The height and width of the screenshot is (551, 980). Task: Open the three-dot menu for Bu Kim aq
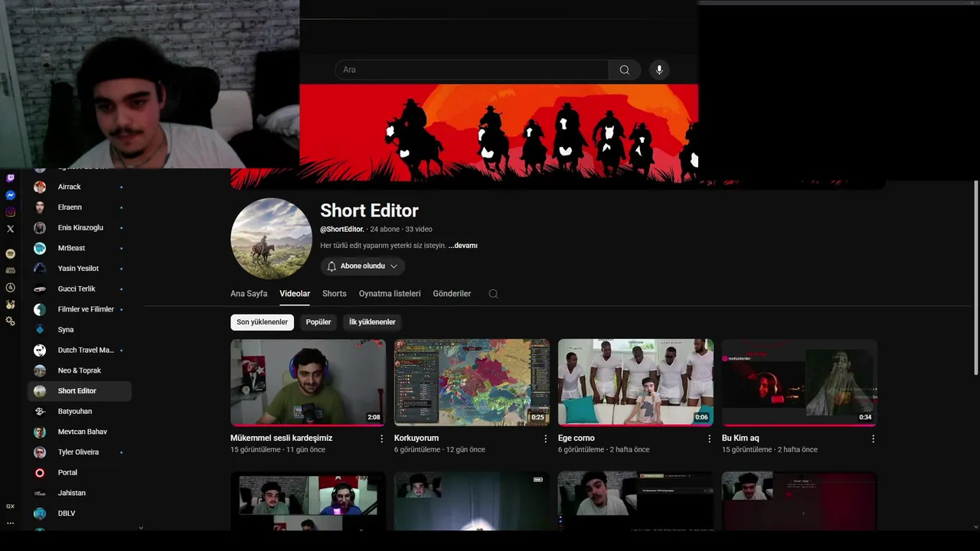pos(873,439)
